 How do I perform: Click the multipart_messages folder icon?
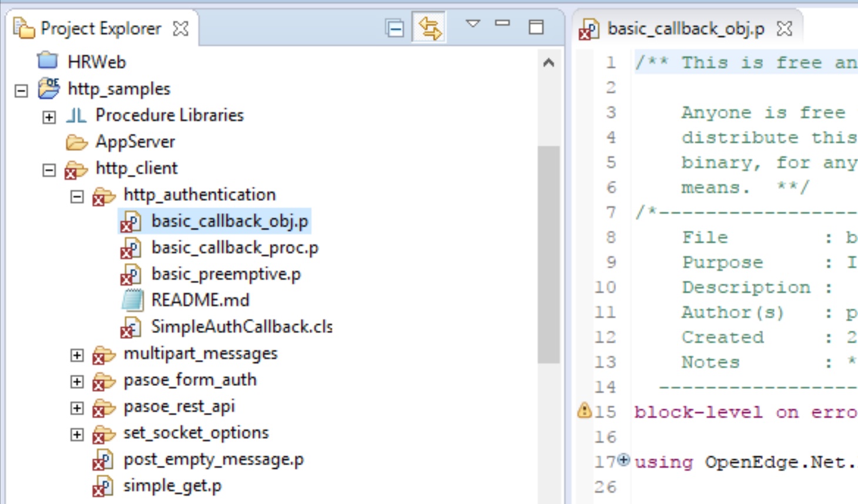(x=104, y=355)
